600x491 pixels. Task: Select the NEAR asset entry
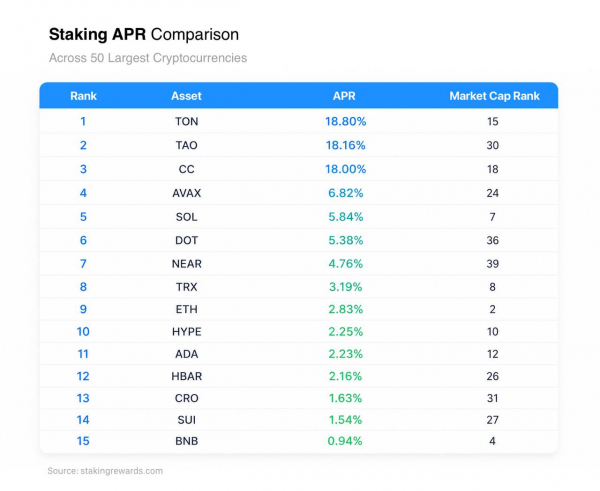click(x=186, y=264)
